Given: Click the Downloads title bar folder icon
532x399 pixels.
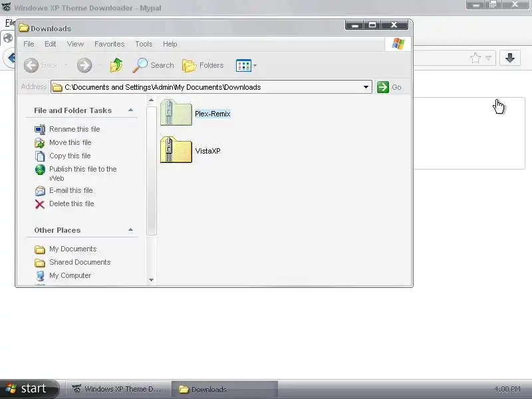Looking at the screenshot, I should coord(24,28).
